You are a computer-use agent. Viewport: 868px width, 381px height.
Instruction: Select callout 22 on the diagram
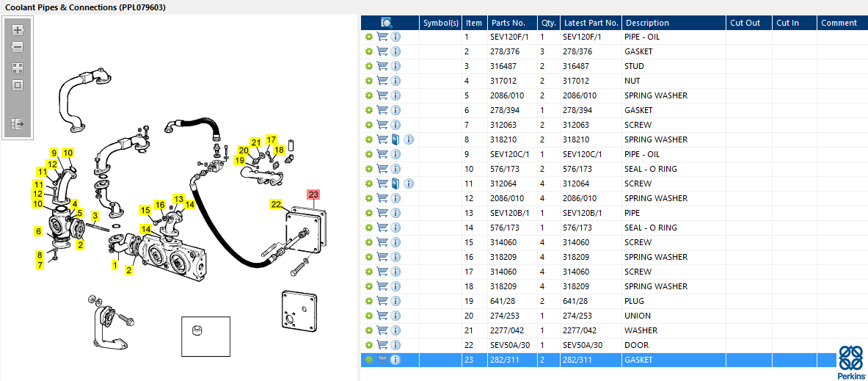tap(276, 204)
